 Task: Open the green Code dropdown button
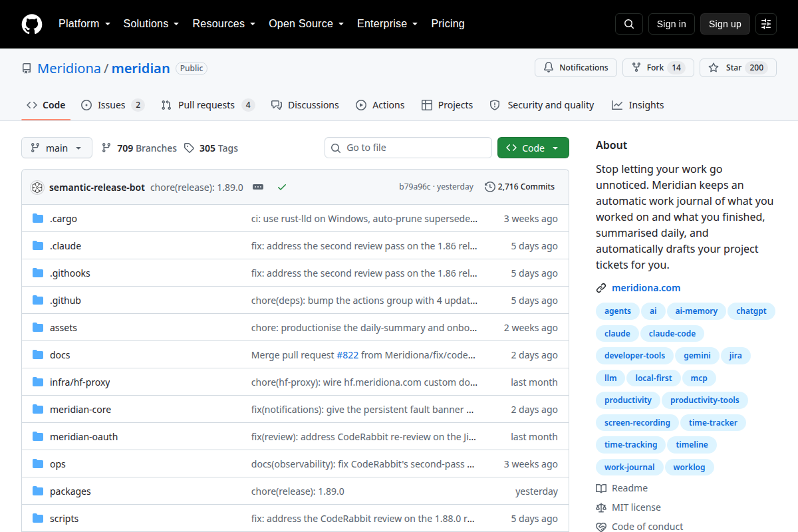(x=533, y=148)
